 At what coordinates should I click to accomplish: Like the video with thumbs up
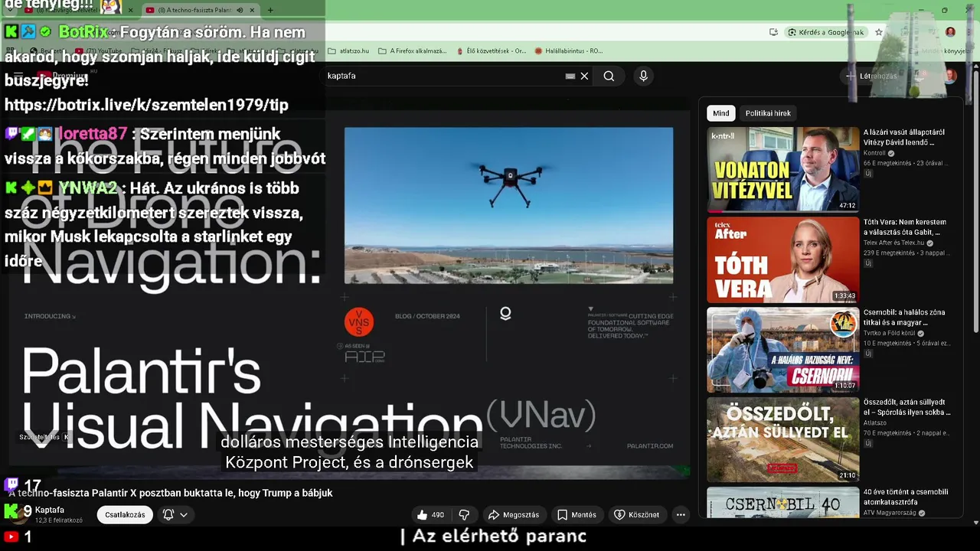tap(430, 515)
